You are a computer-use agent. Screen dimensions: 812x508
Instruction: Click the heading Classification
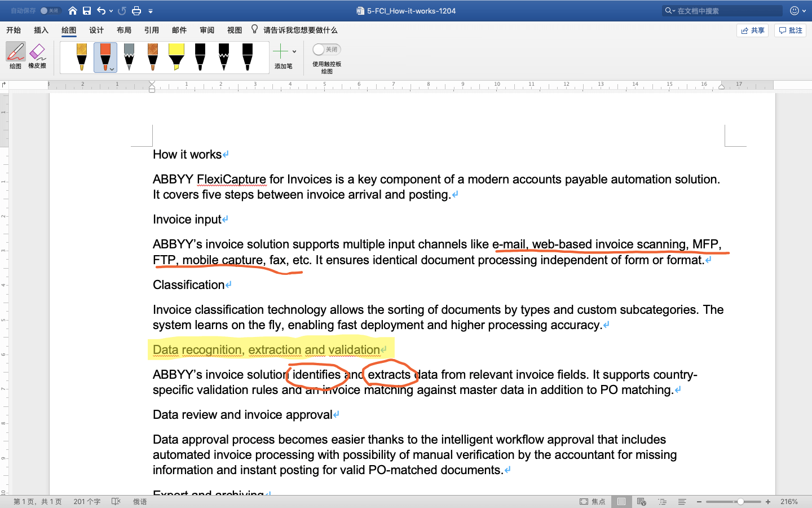point(189,285)
